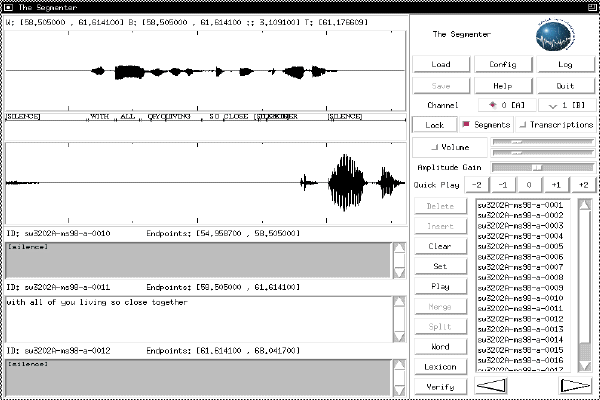600x400 pixels.
Task: Click the segment 0010 transcription scroll up arrow
Action: 399,248
